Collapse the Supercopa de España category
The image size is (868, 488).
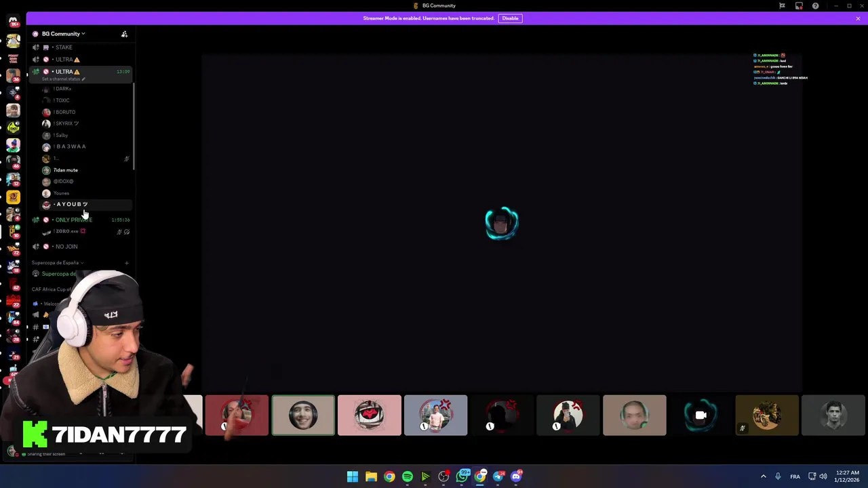[x=57, y=263]
